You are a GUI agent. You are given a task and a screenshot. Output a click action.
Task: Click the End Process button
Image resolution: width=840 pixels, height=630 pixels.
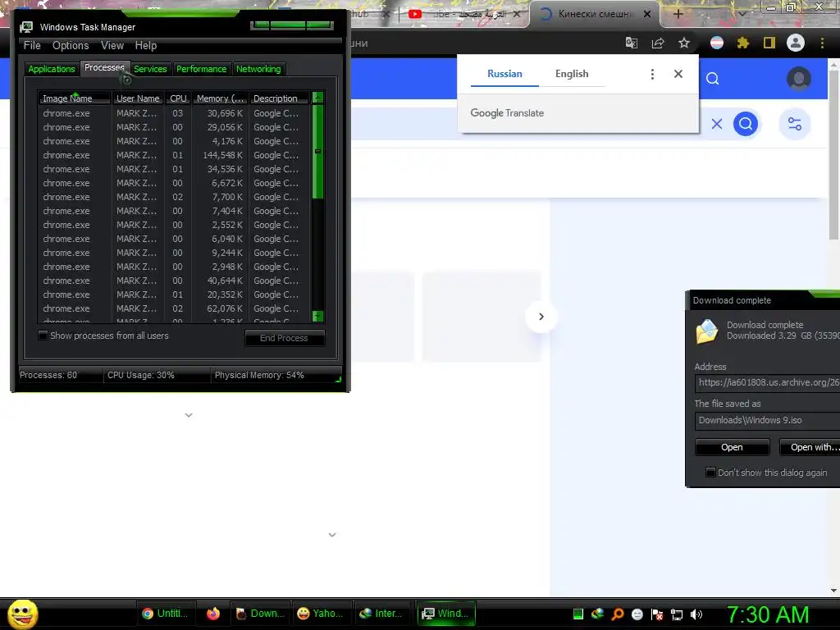pyautogui.click(x=284, y=338)
